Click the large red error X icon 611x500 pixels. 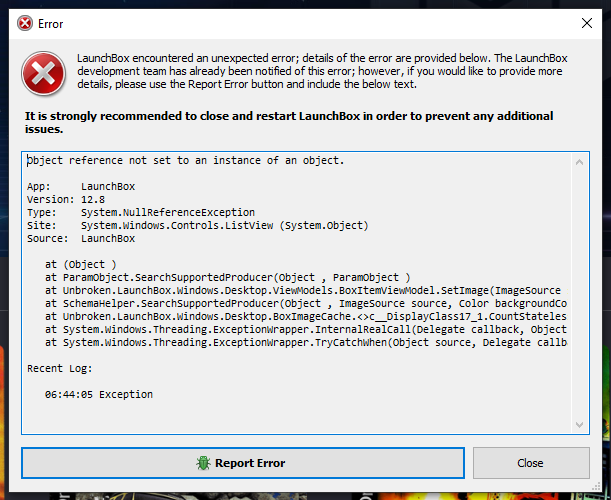pos(42,71)
